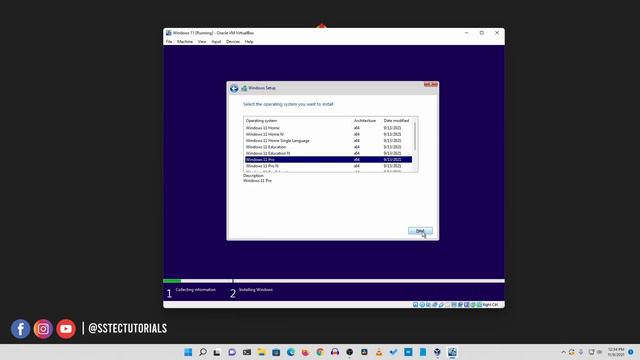Open the VirtualBox Devices menu
The height and width of the screenshot is (360, 640).
pyautogui.click(x=233, y=42)
